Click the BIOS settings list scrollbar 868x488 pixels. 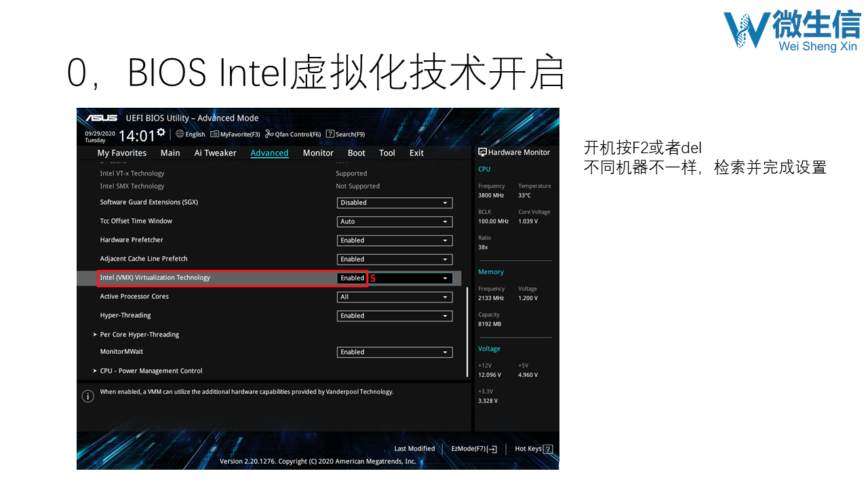(x=467, y=332)
